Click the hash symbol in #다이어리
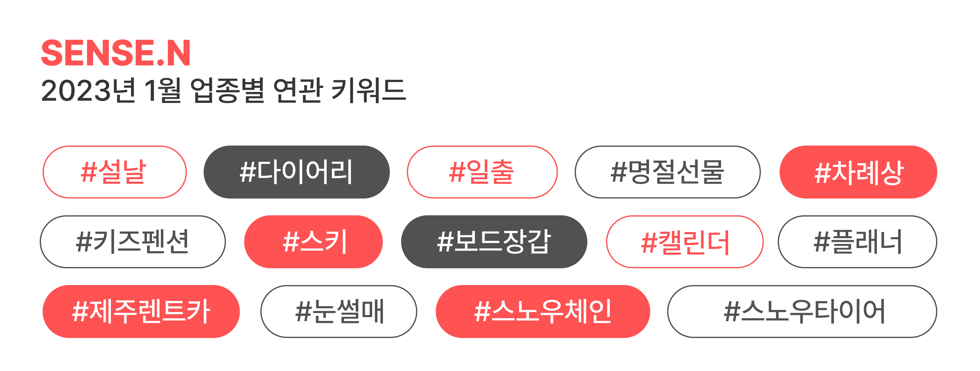Screen dimensions: 980x371 tap(248, 172)
